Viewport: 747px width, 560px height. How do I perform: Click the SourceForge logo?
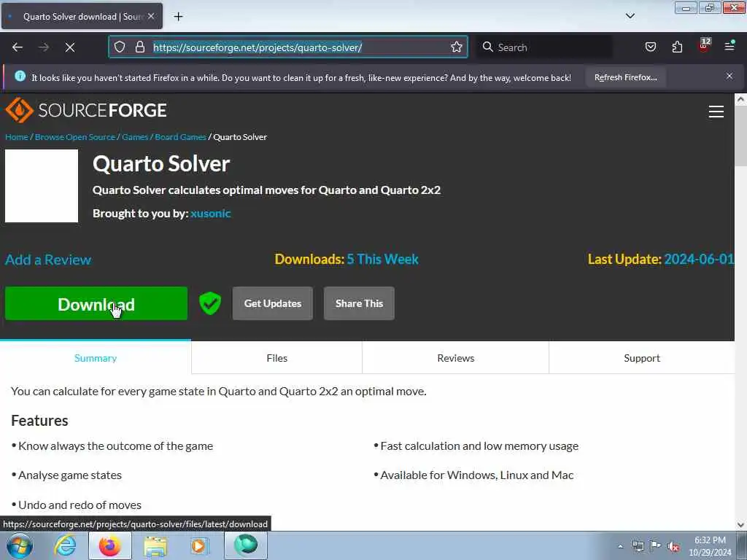coord(86,110)
